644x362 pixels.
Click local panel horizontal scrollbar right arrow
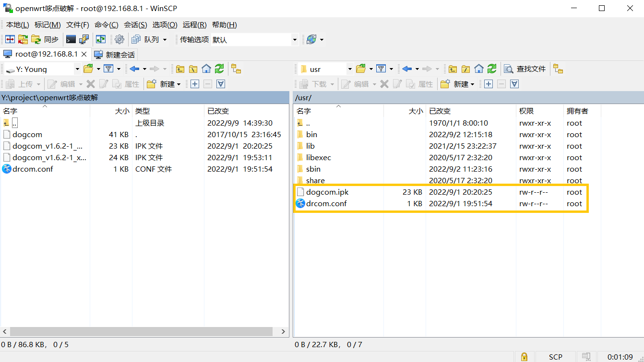283,331
